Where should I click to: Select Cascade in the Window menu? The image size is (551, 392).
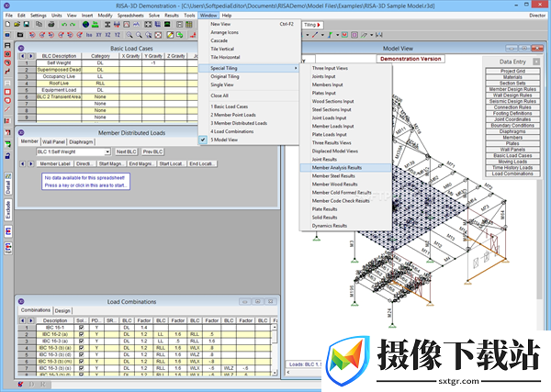[219, 40]
